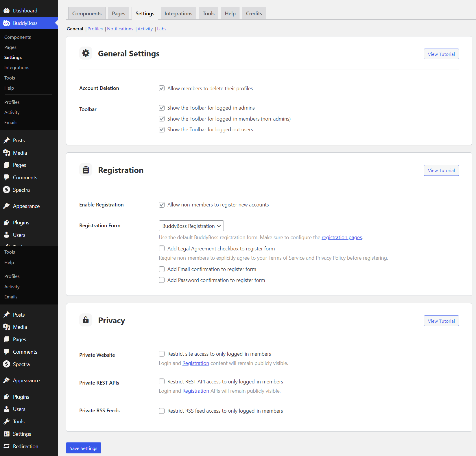Click the gear icon beside General Settings
The image size is (476, 456).
(x=86, y=53)
